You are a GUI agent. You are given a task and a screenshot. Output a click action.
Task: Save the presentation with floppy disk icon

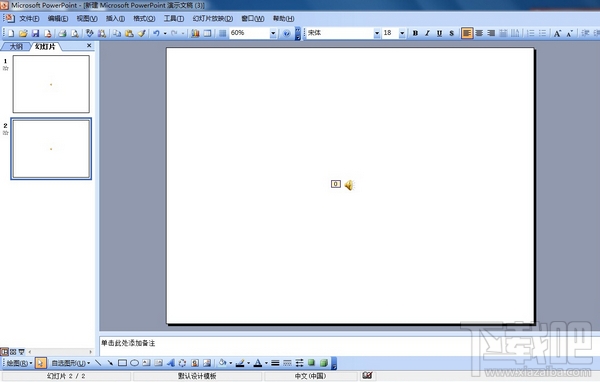point(35,33)
